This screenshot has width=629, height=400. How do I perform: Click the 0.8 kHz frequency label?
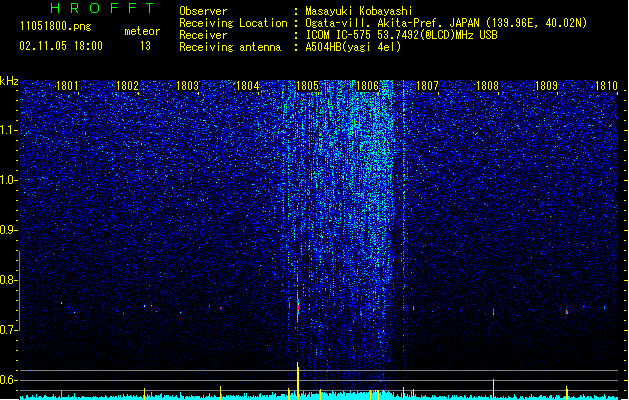pos(9,280)
